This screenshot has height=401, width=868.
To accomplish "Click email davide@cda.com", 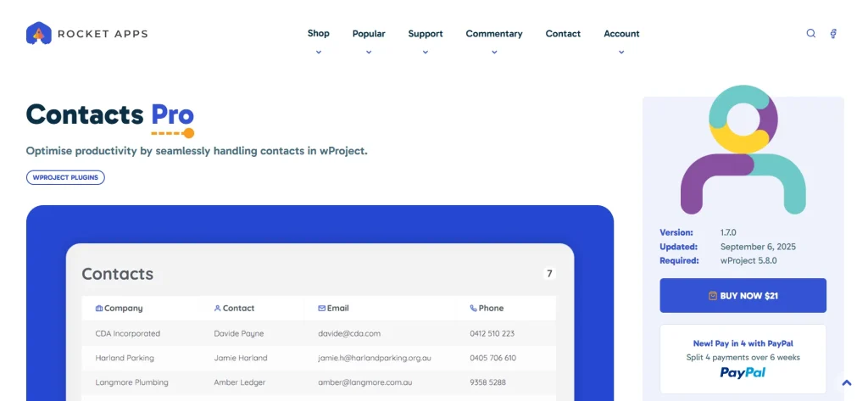I will (348, 333).
